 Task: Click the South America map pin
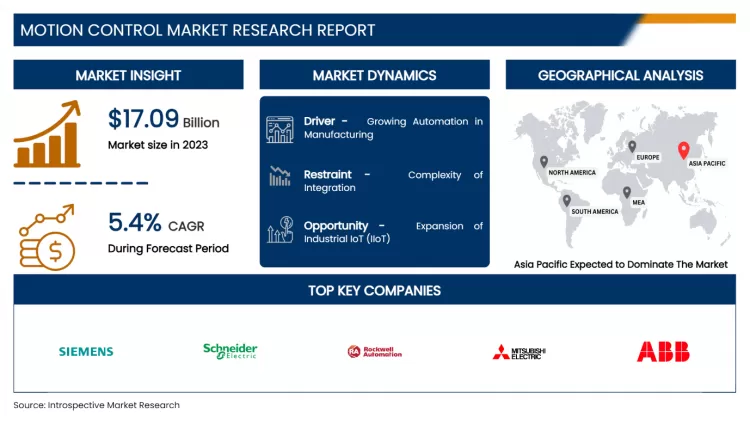(567, 200)
